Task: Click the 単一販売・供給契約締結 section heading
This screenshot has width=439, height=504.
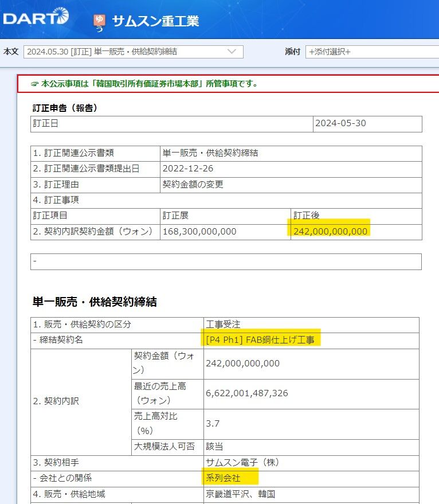Action: [95, 302]
